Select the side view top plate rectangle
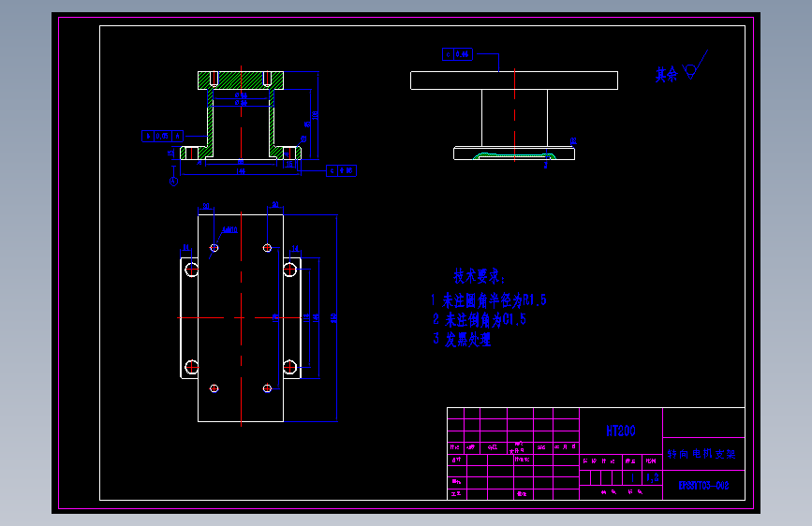 click(x=514, y=80)
